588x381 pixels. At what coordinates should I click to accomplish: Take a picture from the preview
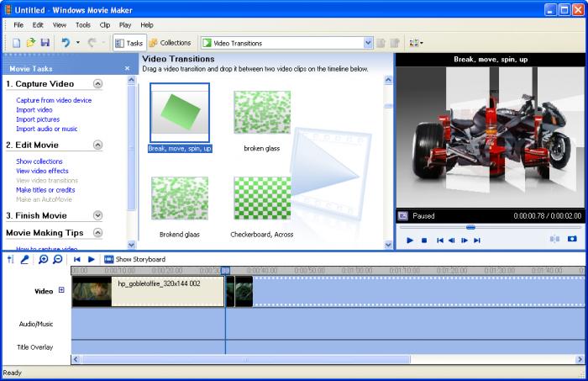(x=572, y=240)
